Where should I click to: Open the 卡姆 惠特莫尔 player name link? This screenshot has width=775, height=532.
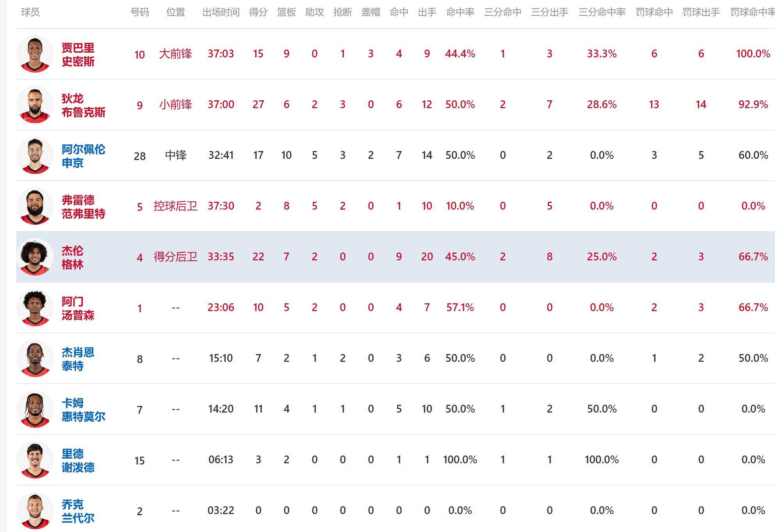83,409
